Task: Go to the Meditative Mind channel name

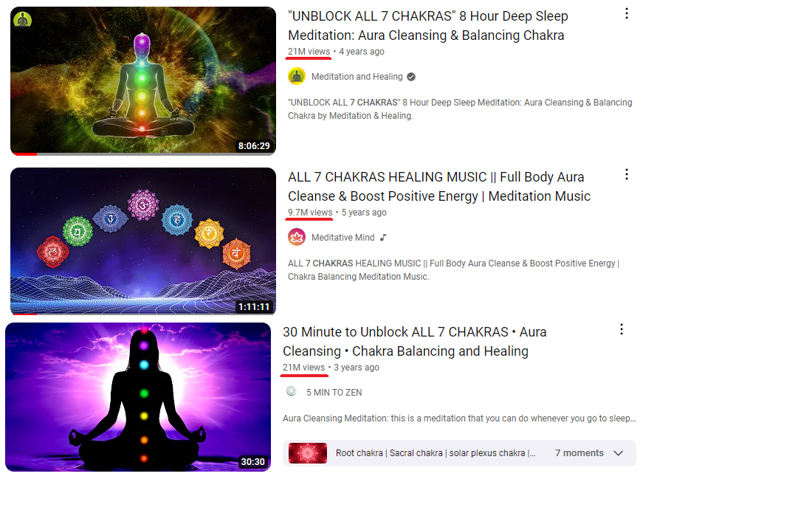Action: click(x=343, y=238)
